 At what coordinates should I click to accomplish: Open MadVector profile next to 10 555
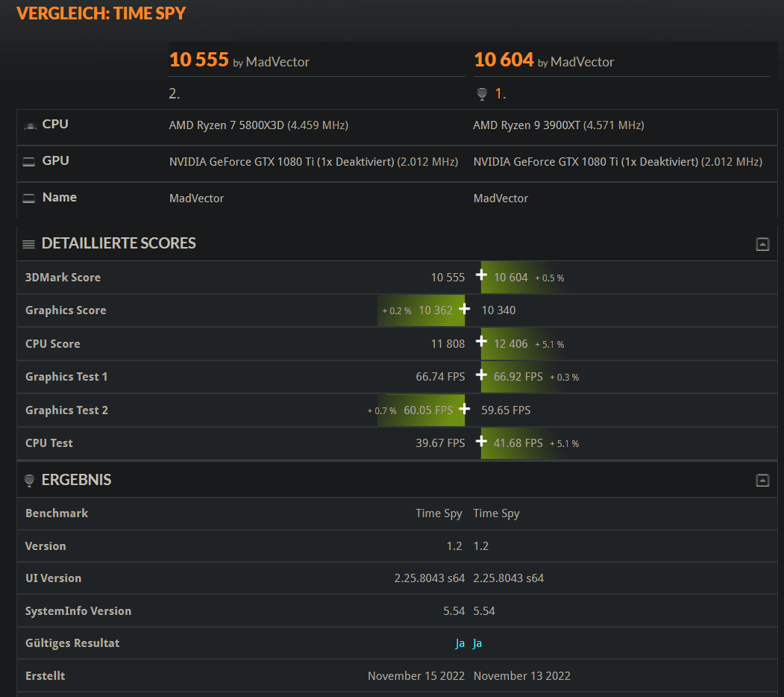coord(277,62)
